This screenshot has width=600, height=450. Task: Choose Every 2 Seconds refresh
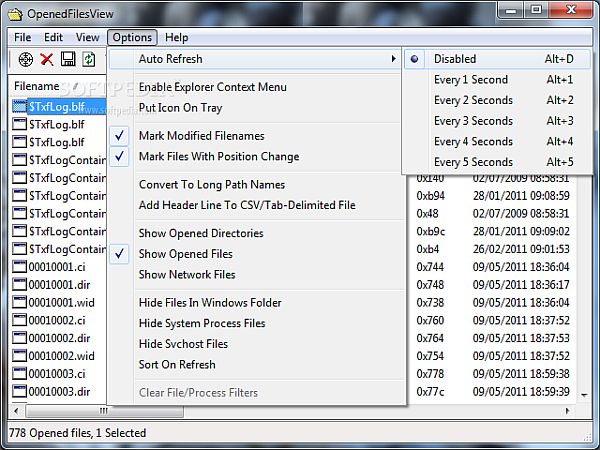click(497, 100)
